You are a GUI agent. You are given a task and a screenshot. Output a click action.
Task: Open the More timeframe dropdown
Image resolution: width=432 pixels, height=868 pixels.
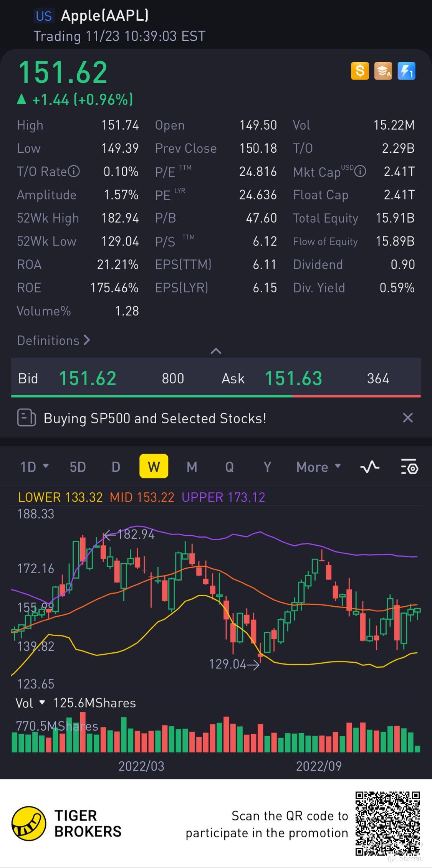pyautogui.click(x=318, y=467)
